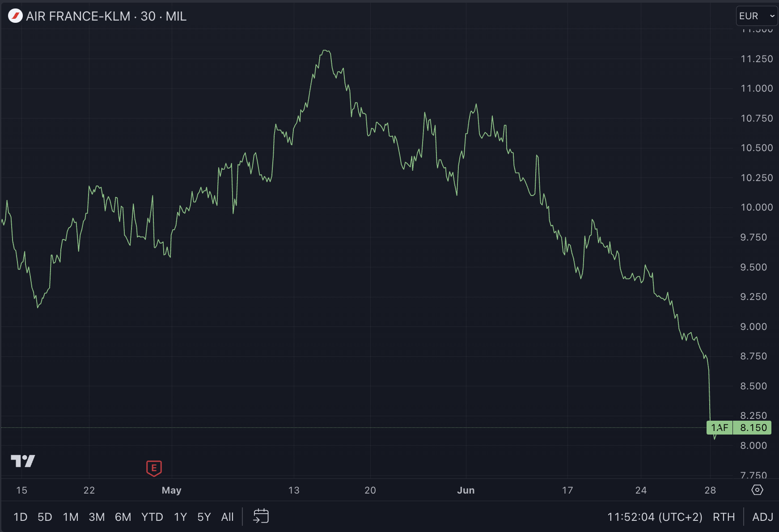
Task: Display the All time range
Action: (x=227, y=517)
